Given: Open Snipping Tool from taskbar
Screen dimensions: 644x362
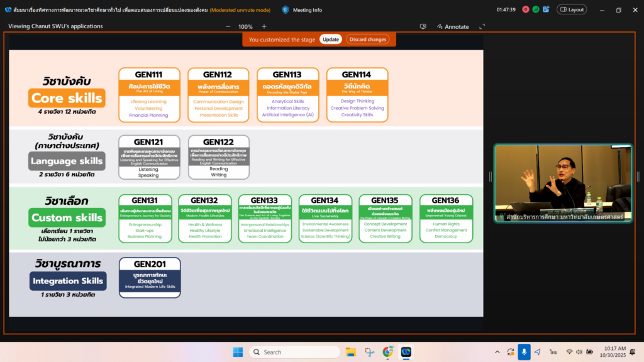Looking at the screenshot, I should [x=369, y=352].
